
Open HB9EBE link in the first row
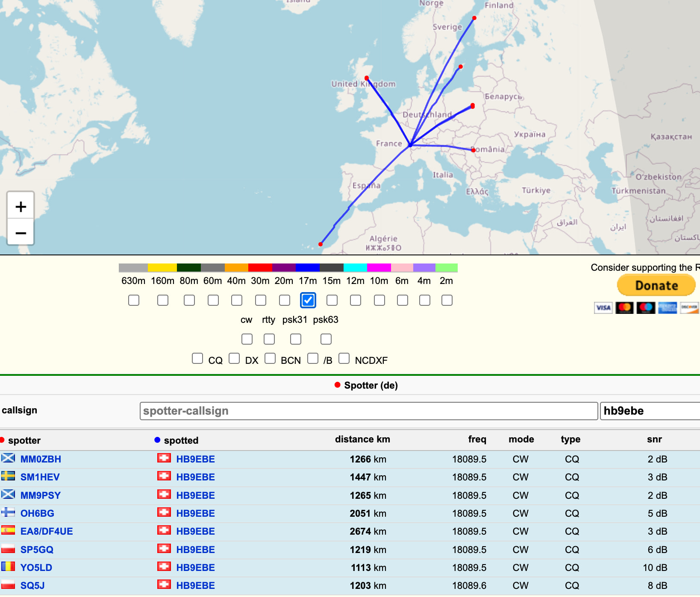pos(195,459)
